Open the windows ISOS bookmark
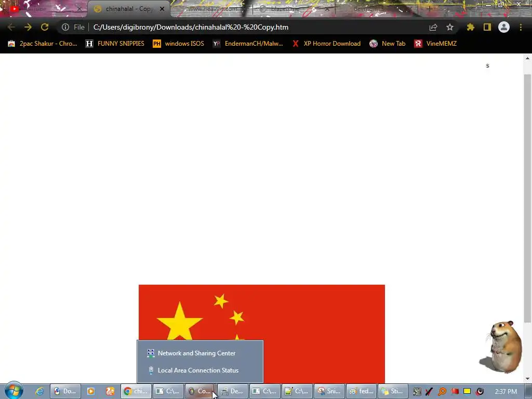532x399 pixels. [179, 44]
